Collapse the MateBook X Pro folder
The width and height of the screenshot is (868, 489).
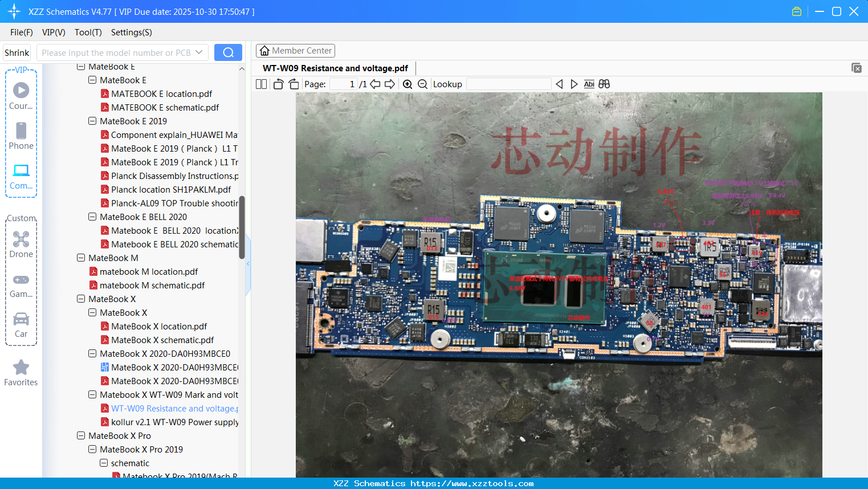point(81,436)
